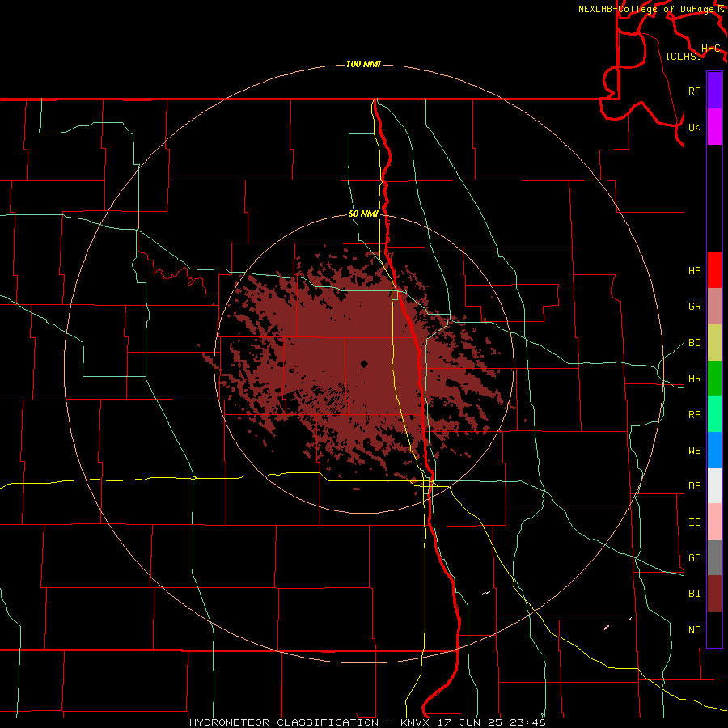The image size is (728, 728).
Task: Click the "BD" legend label
Action: (x=694, y=343)
